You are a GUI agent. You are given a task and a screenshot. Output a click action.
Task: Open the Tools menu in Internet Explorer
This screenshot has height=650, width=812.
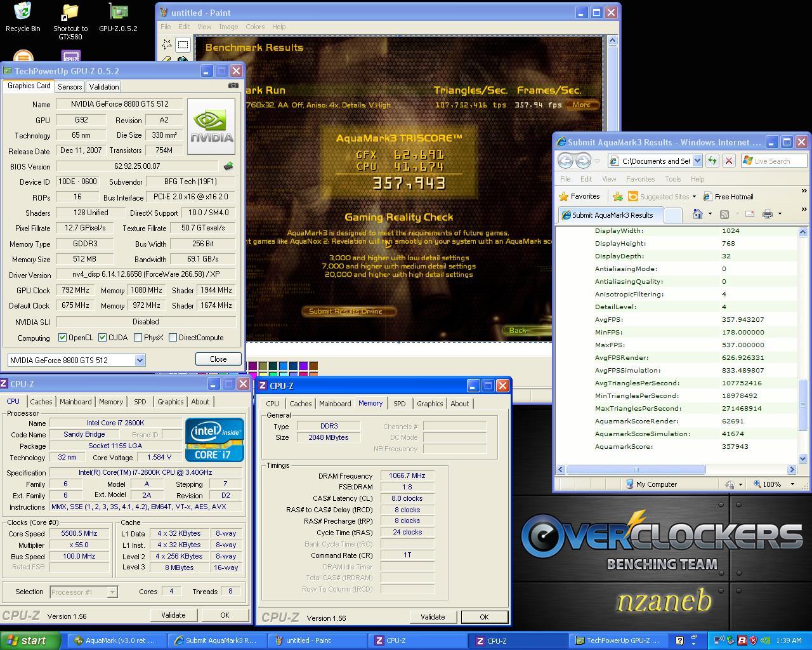click(672, 179)
